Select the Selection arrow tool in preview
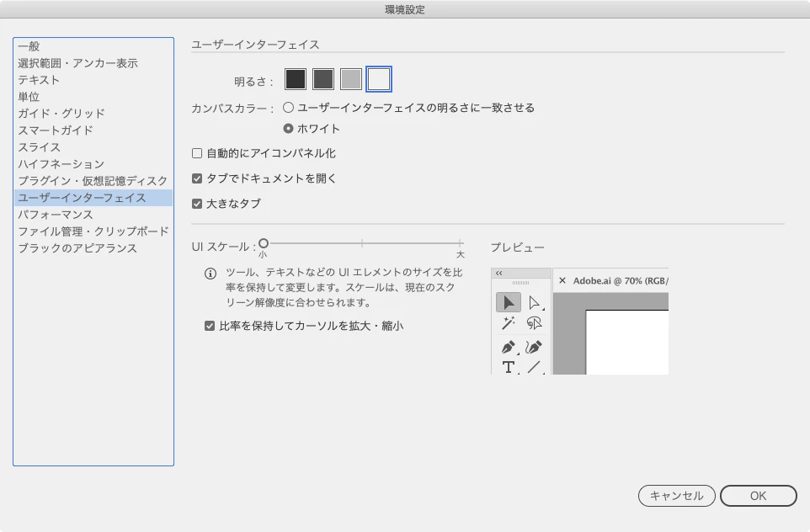The width and height of the screenshot is (810, 532). (x=509, y=303)
